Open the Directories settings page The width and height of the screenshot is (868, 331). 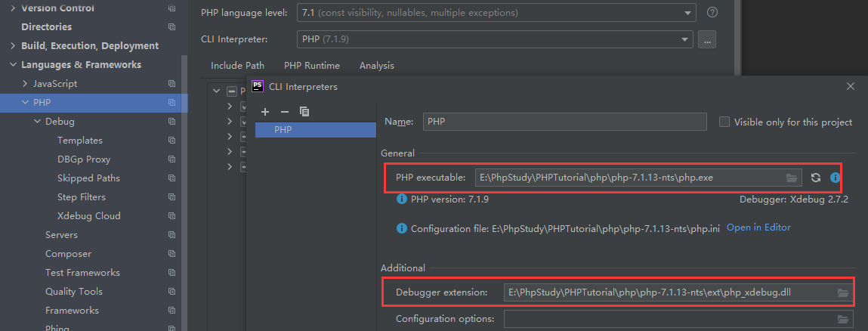tap(47, 27)
